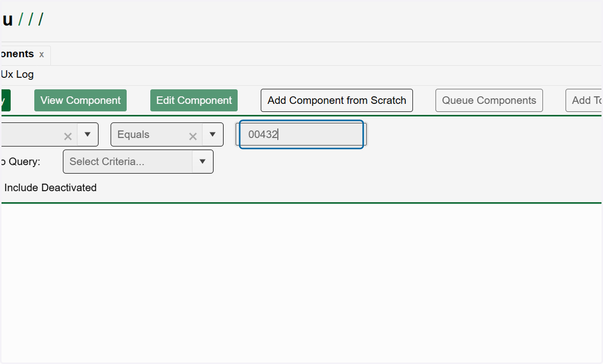Image resolution: width=603 pixels, height=364 pixels.
Task: Open the Select Criteria dropdown
Action: [138, 162]
